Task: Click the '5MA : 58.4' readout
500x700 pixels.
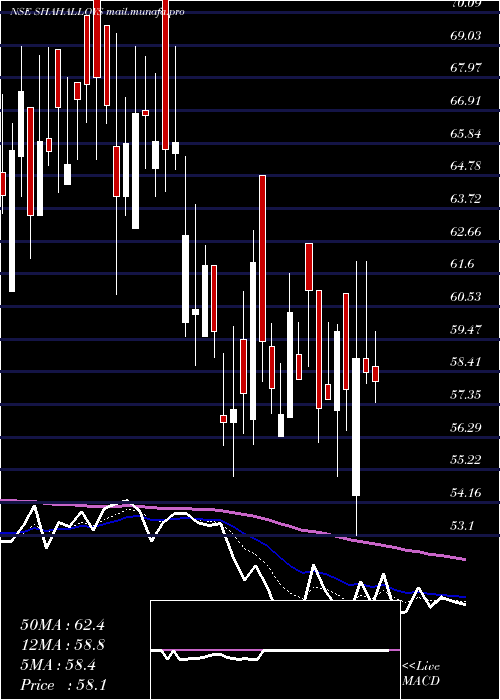Action: 58,665
